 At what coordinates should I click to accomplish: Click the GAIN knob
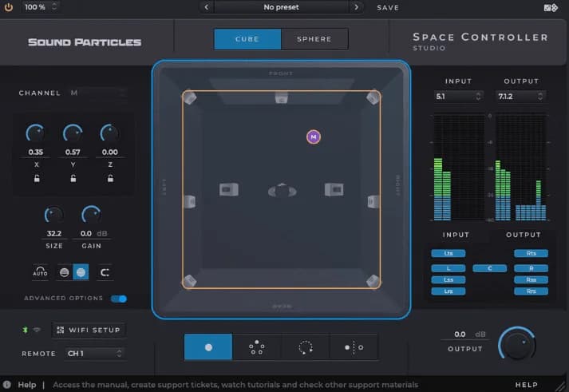91,215
